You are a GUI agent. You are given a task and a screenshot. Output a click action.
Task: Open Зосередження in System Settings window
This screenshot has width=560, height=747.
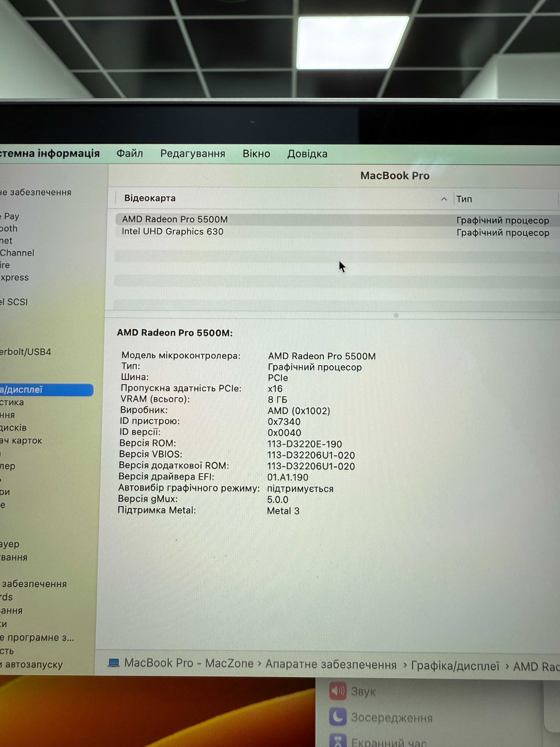pos(381,717)
